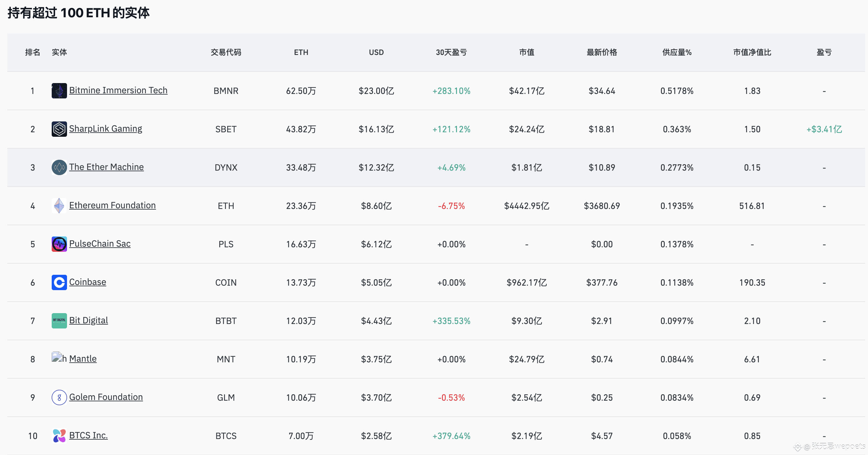868x455 pixels.
Task: Click SharpLink's +$3.41亿 profit value
Action: (x=824, y=129)
